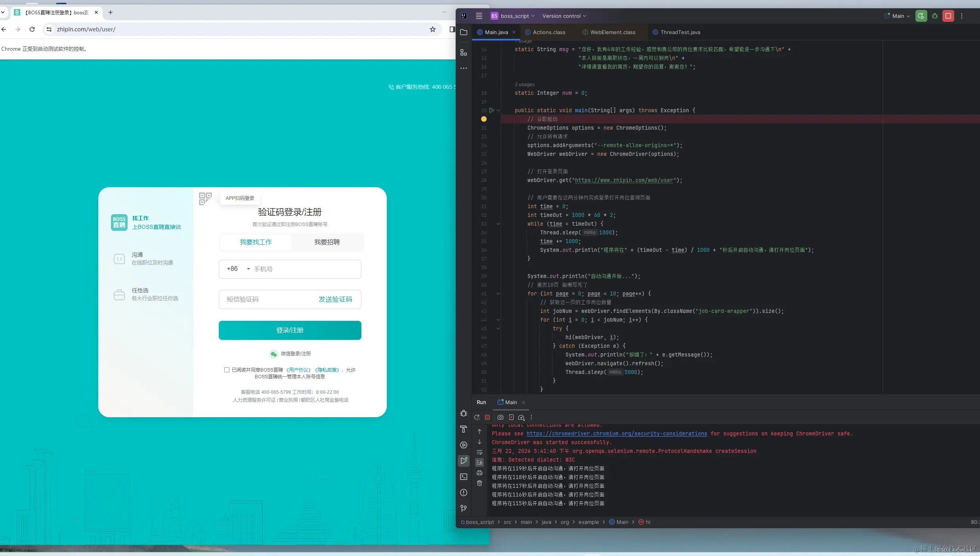Open the Structure tool window icon
The image size is (980, 556).
(464, 52)
